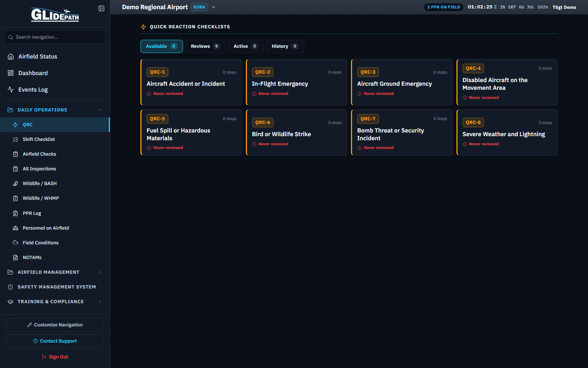Click the Zulu time clock display
This screenshot has height=368, width=588.
click(x=482, y=7)
